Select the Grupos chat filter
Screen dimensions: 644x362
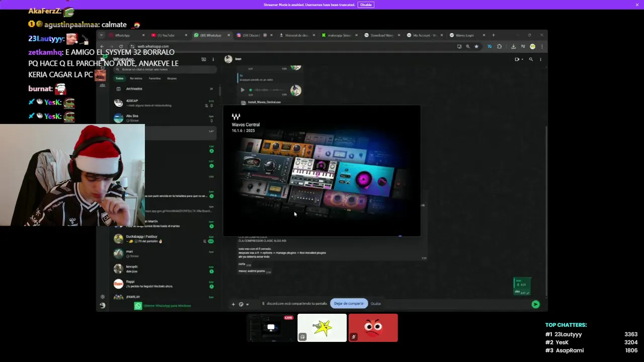click(172, 78)
